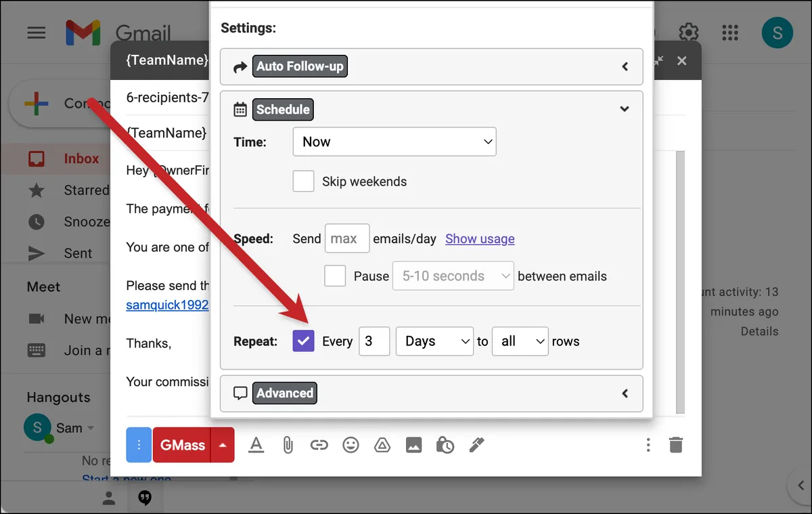Click the Auto Follow-up arrow icon
The image size is (812, 514).
[x=240, y=67]
